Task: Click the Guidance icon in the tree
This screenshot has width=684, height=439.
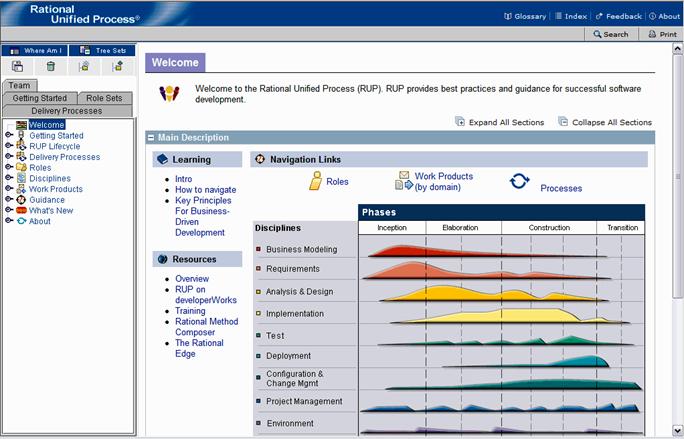Action: tap(20, 200)
